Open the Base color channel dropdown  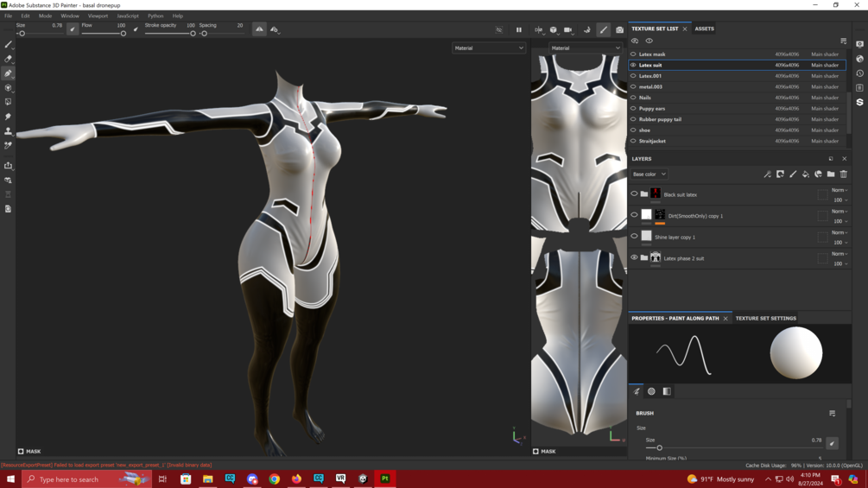pos(649,174)
